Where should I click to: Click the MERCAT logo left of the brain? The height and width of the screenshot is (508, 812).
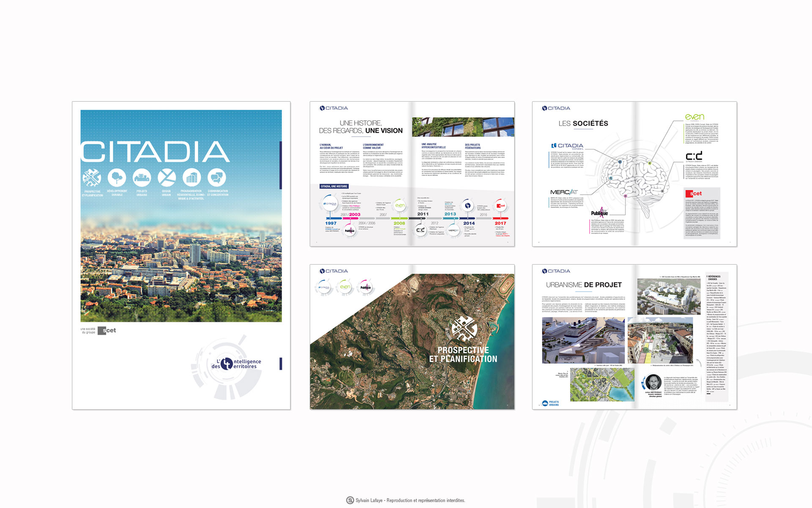point(564,192)
